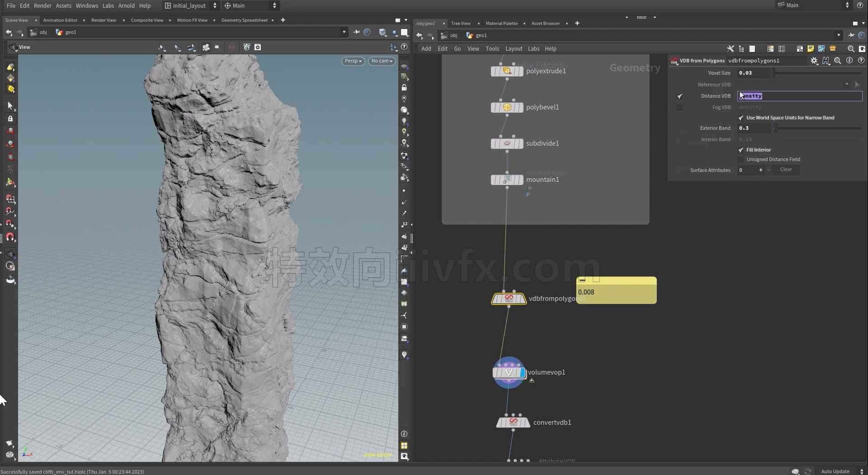Open the Tree View tab

(461, 23)
